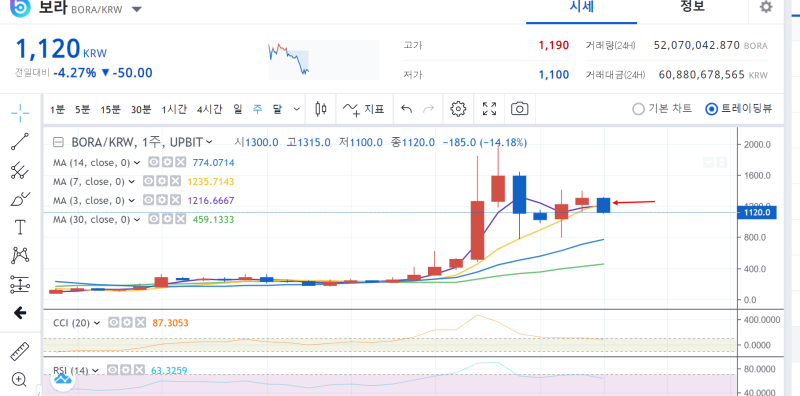Set interval to 달 (monthly)
The image size is (800, 396).
tap(277, 109)
